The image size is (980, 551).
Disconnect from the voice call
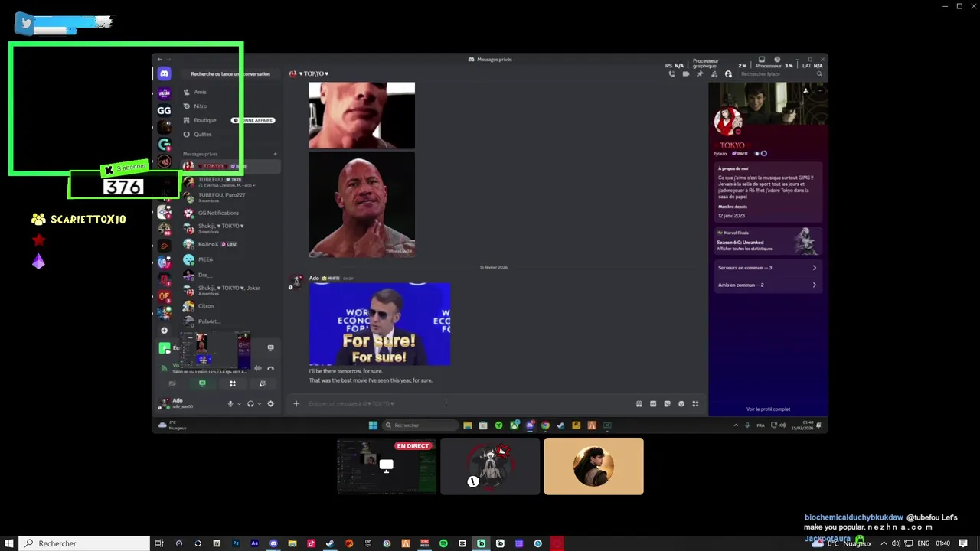click(x=270, y=368)
